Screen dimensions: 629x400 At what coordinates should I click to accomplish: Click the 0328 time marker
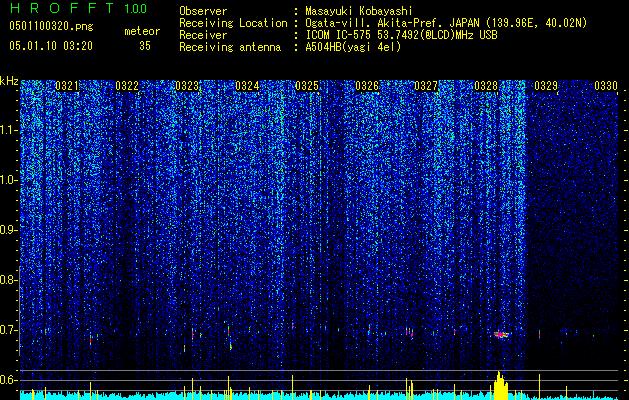click(x=486, y=85)
